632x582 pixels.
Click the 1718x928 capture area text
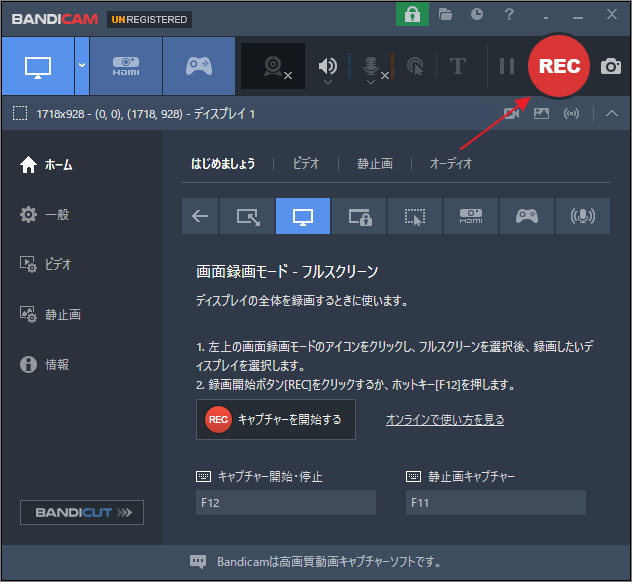(146, 114)
